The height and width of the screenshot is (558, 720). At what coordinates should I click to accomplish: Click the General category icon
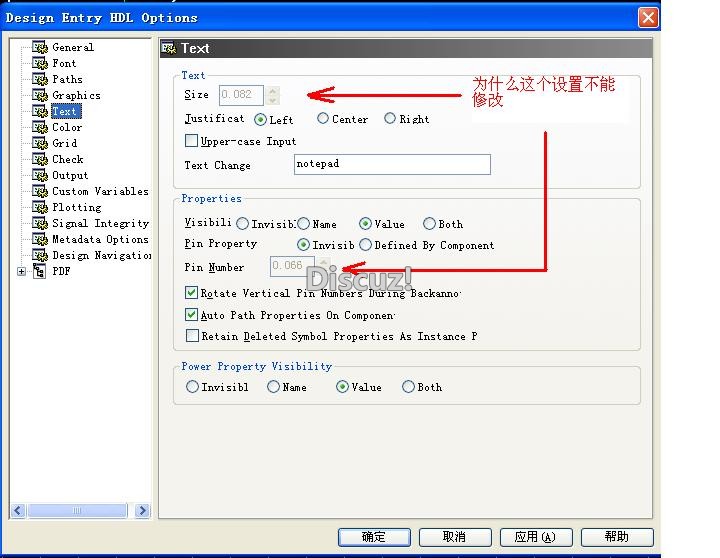click(x=40, y=47)
